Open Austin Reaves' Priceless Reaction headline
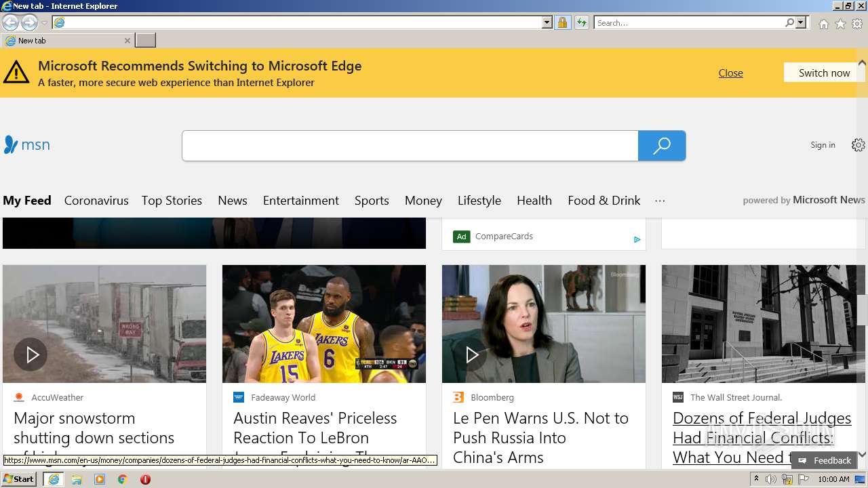 (315, 437)
